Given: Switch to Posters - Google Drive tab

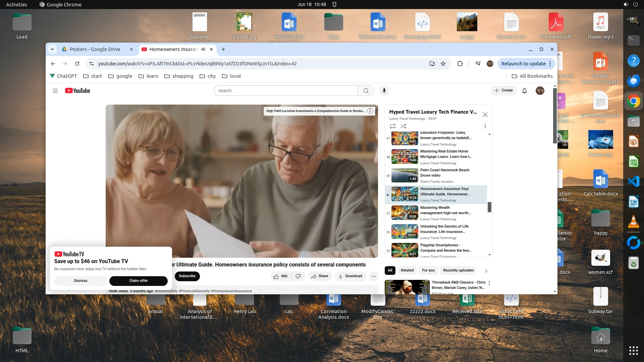Looking at the screenshot, I should click(95, 49).
